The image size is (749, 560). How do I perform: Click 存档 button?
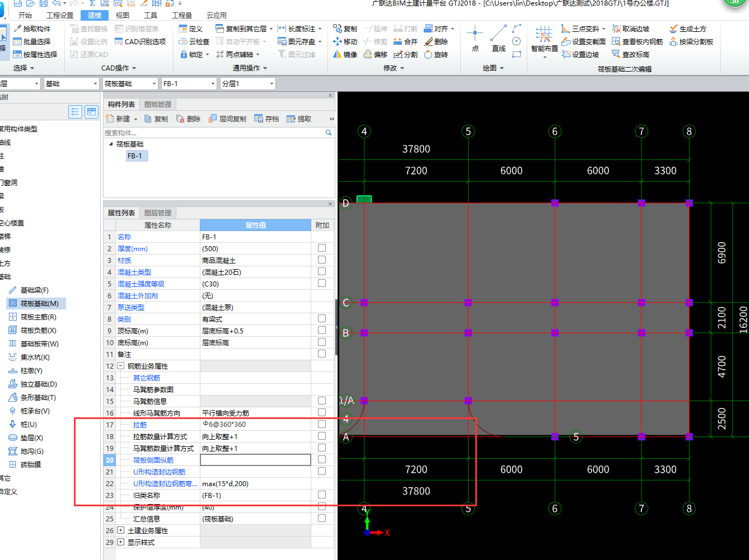[x=266, y=119]
